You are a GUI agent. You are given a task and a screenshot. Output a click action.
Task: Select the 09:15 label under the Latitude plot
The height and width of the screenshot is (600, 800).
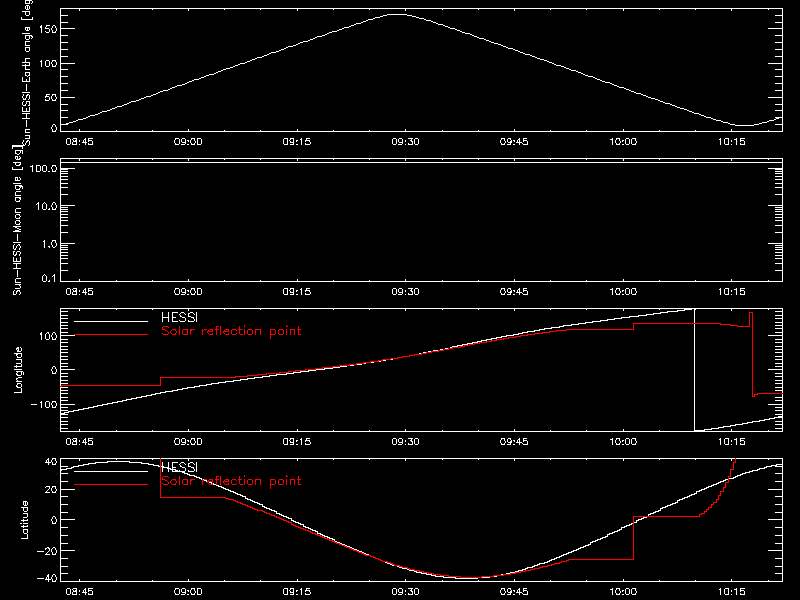coord(296,592)
